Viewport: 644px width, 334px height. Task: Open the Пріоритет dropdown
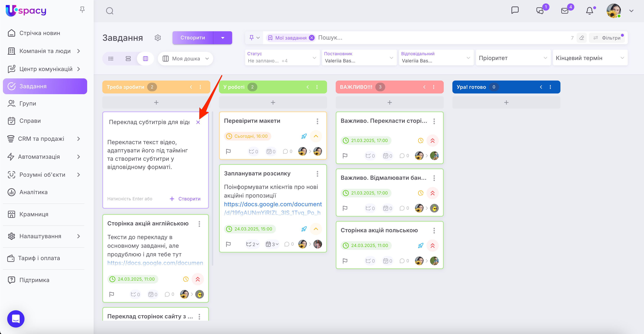click(x=513, y=58)
